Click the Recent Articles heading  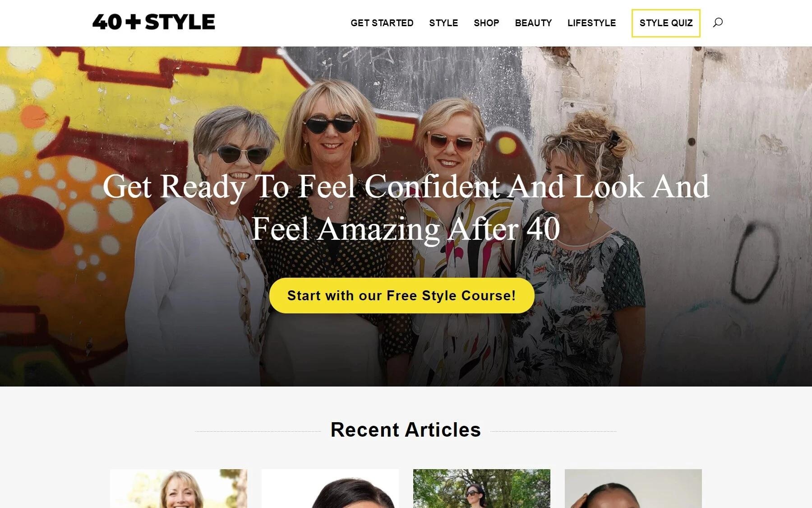pyautogui.click(x=406, y=430)
